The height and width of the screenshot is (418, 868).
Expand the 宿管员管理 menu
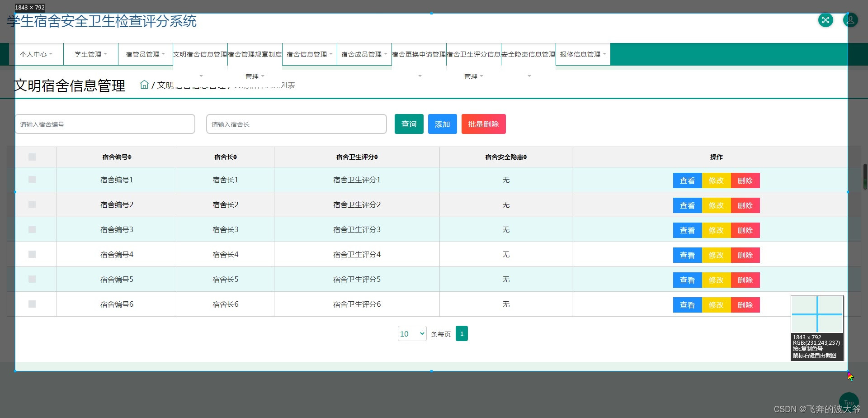coord(146,54)
